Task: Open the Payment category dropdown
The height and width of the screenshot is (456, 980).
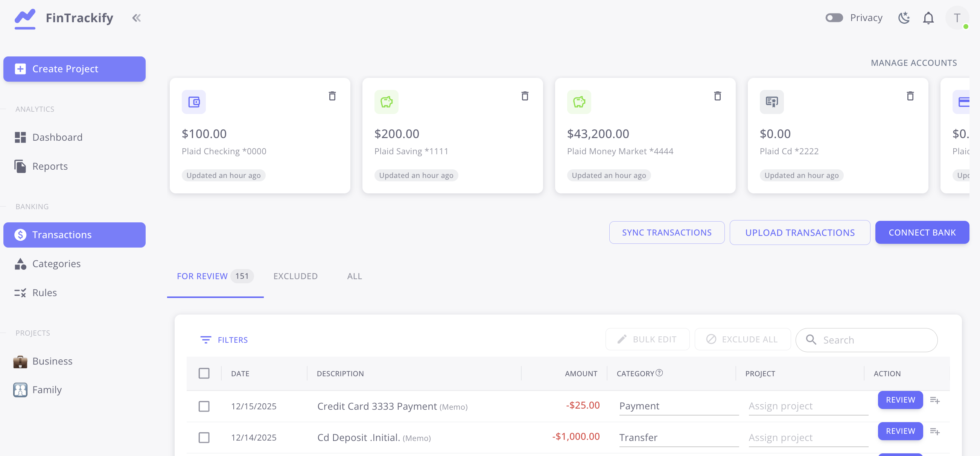Action: point(678,406)
